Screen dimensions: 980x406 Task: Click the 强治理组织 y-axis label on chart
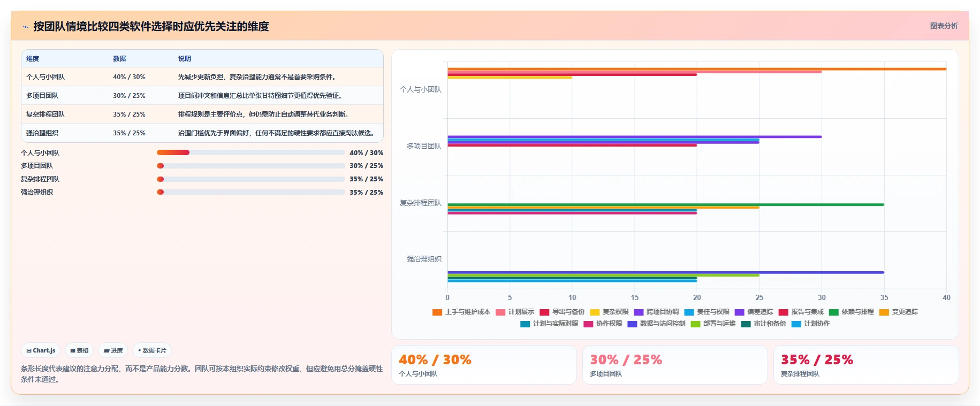[424, 259]
